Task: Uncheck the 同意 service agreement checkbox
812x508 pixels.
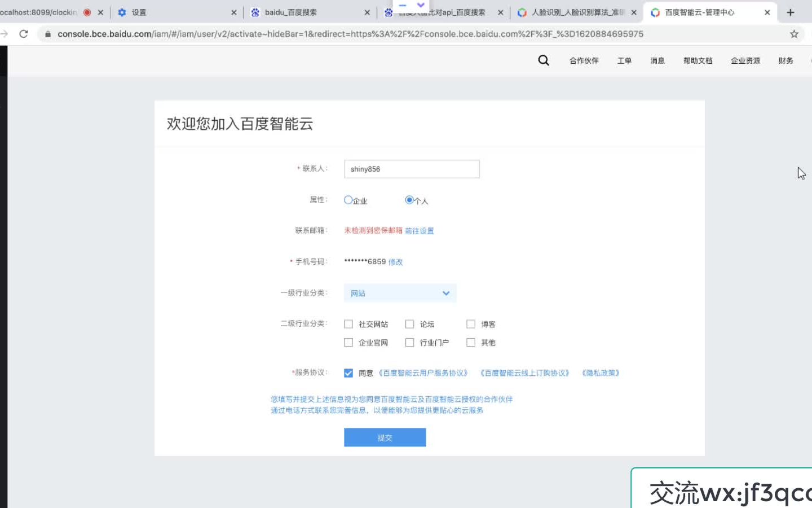Action: [x=348, y=373]
